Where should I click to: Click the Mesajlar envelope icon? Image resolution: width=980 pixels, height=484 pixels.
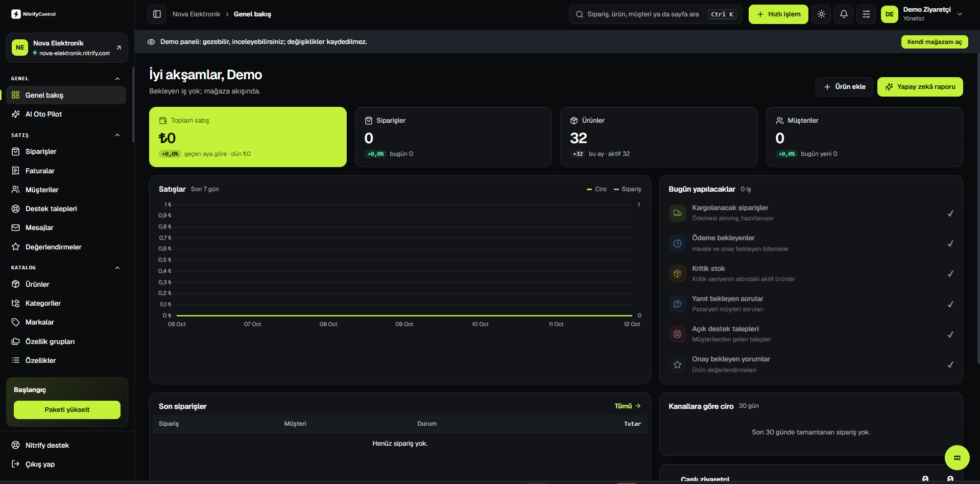click(x=16, y=227)
